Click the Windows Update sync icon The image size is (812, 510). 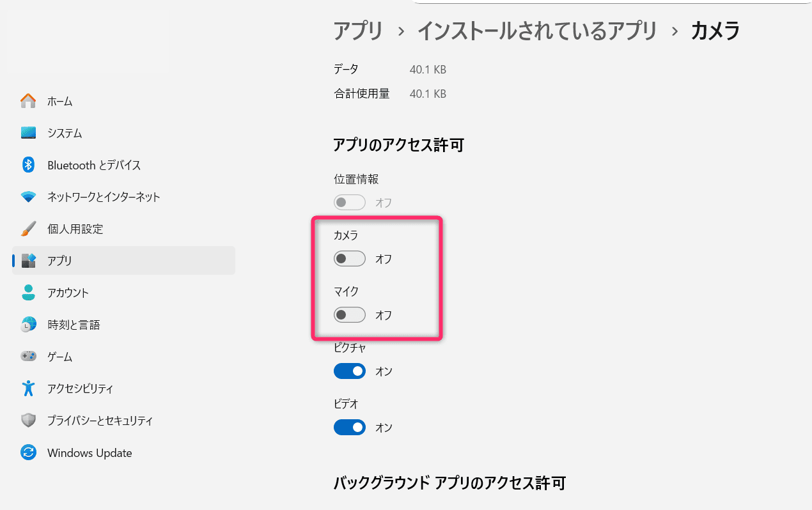(28, 453)
